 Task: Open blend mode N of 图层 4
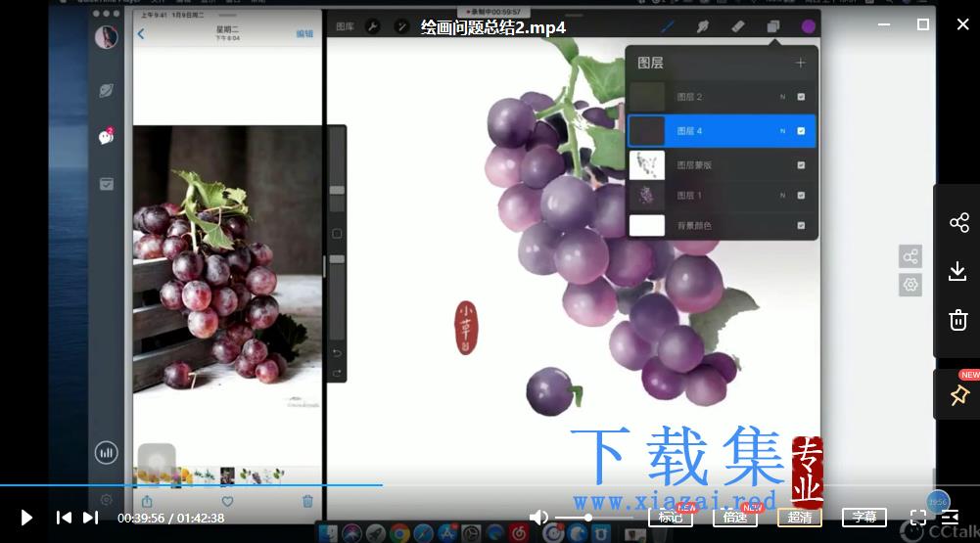pos(782,130)
